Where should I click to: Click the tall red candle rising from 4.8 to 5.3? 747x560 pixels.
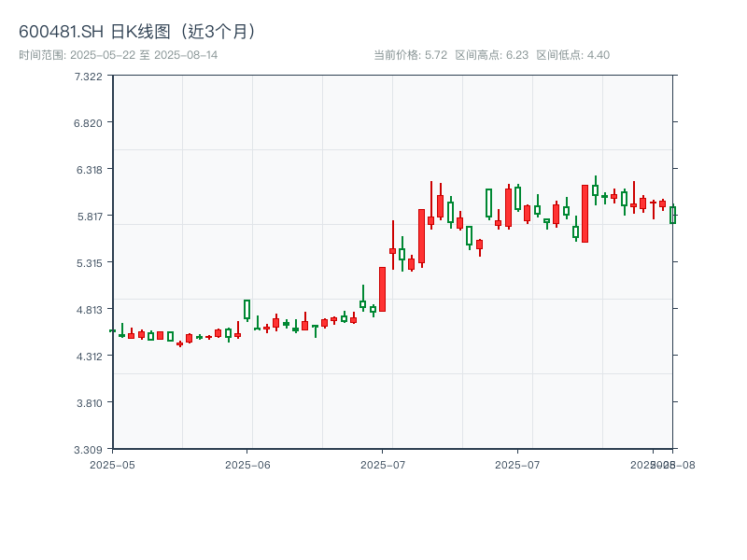tap(382, 289)
